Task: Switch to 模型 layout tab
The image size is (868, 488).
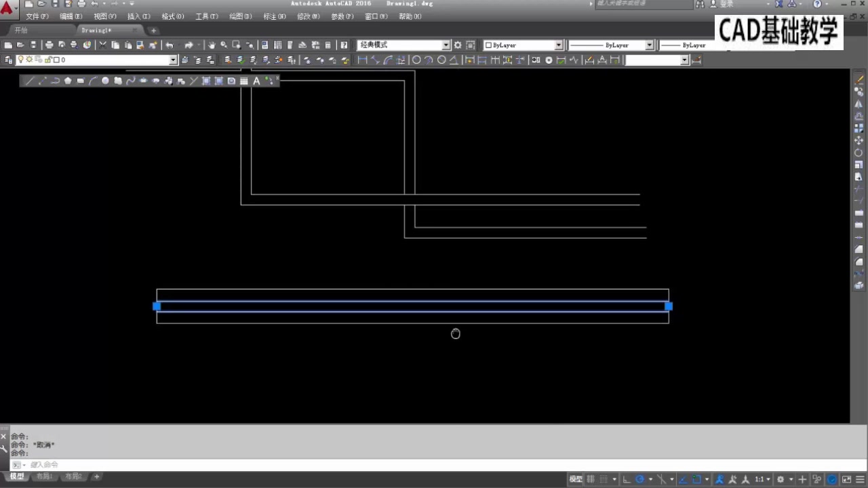Action: pos(16,476)
